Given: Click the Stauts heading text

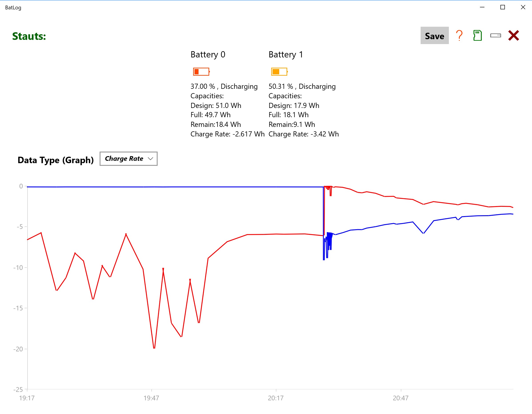Looking at the screenshot, I should pyautogui.click(x=29, y=36).
